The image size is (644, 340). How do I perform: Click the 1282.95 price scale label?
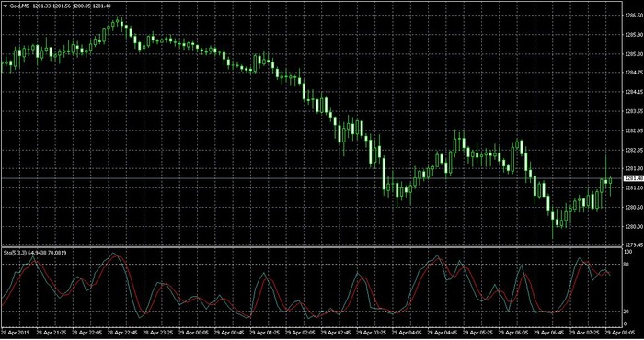[633, 130]
